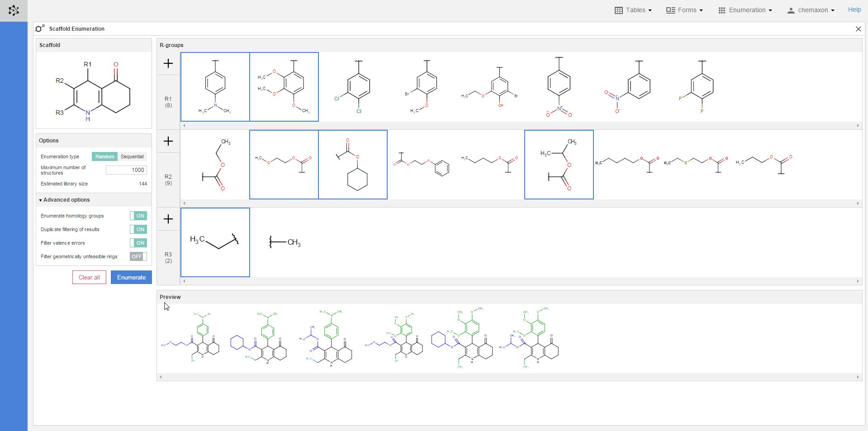
Task: Add a new R3 group with plus icon
Action: [x=168, y=219]
